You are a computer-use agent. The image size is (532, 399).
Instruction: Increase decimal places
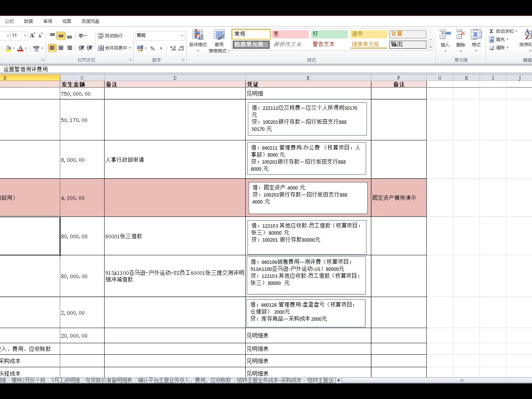(173, 48)
